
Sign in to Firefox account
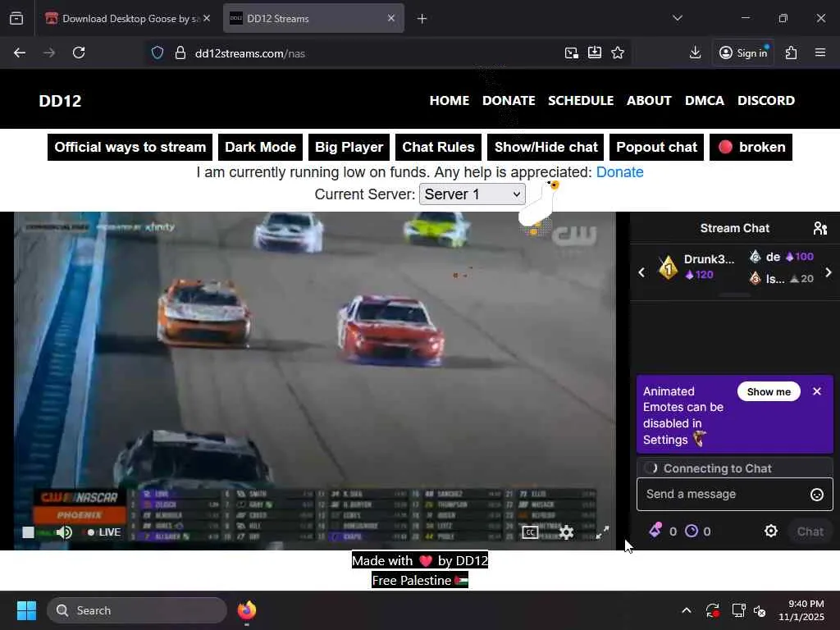click(x=743, y=52)
